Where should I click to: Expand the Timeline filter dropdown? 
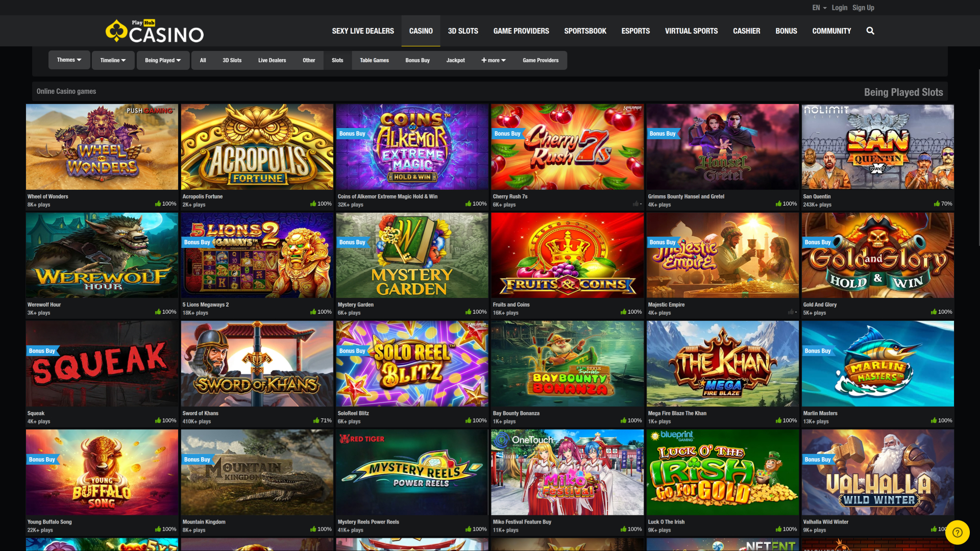pos(113,60)
